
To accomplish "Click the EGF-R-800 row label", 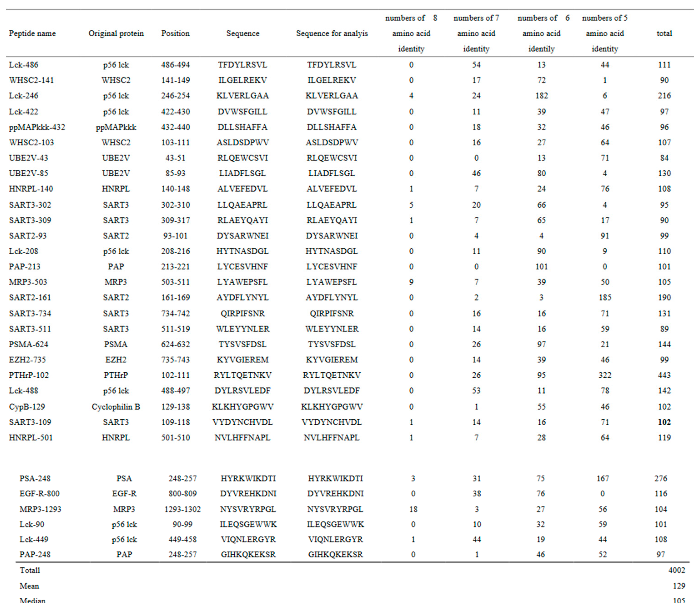I will 39,494.
